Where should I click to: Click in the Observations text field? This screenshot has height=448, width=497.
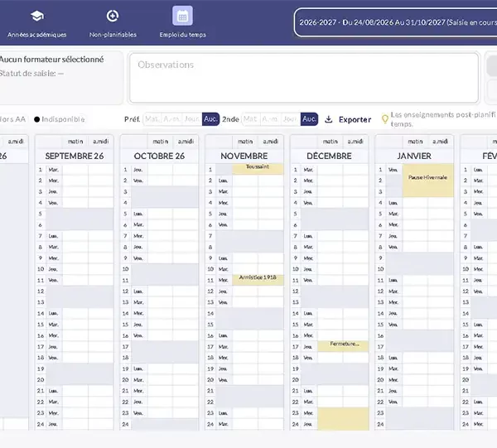[304, 78]
